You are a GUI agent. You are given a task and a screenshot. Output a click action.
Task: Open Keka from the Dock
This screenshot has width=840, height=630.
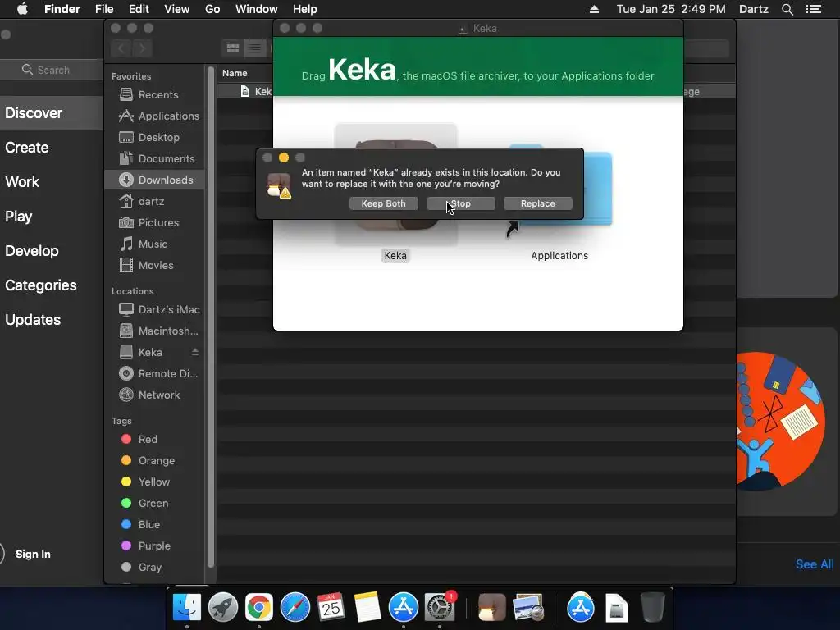point(492,608)
